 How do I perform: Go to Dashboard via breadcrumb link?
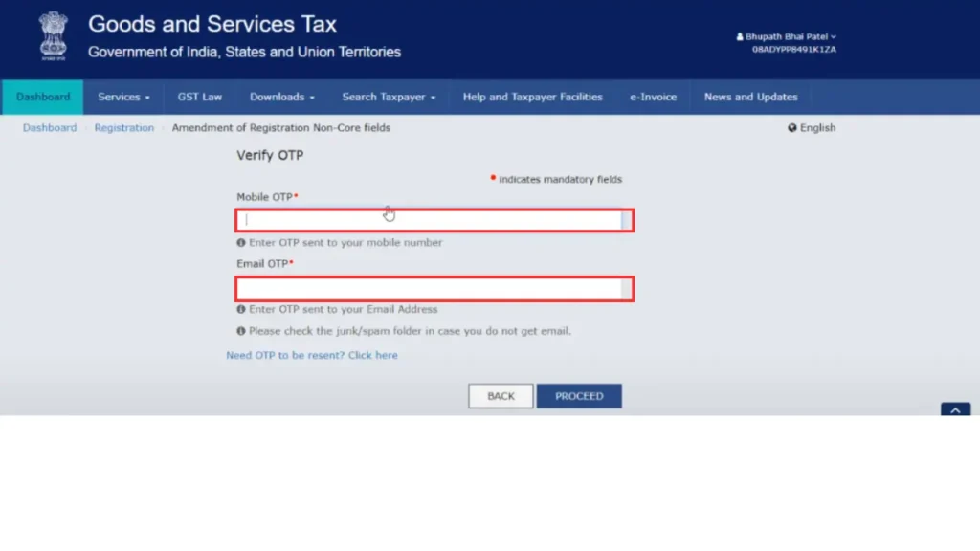[50, 127]
